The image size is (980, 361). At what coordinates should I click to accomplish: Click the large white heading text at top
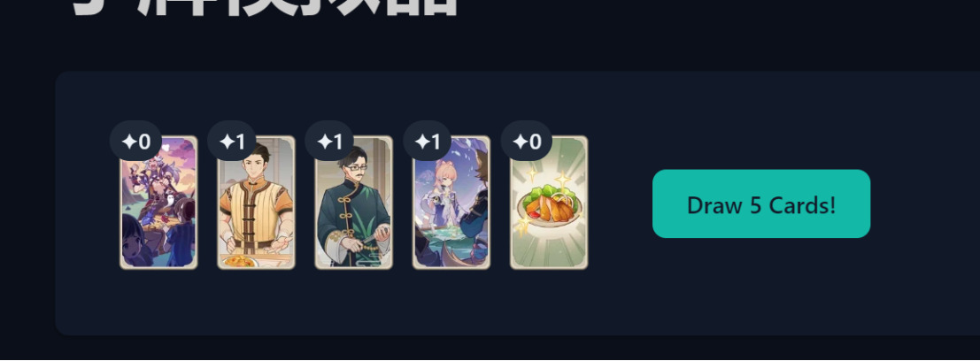(266, 7)
